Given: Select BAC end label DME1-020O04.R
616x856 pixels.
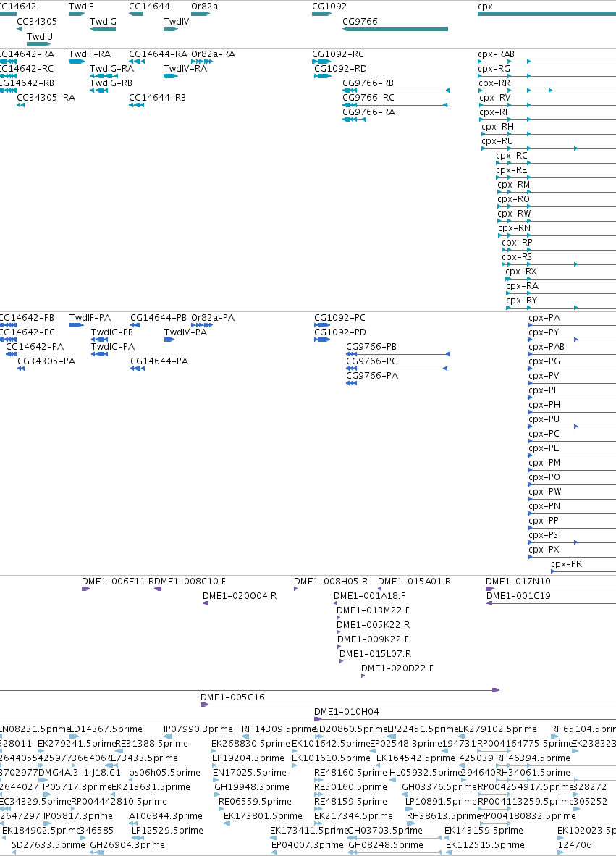Looking at the screenshot, I should coord(240,595).
